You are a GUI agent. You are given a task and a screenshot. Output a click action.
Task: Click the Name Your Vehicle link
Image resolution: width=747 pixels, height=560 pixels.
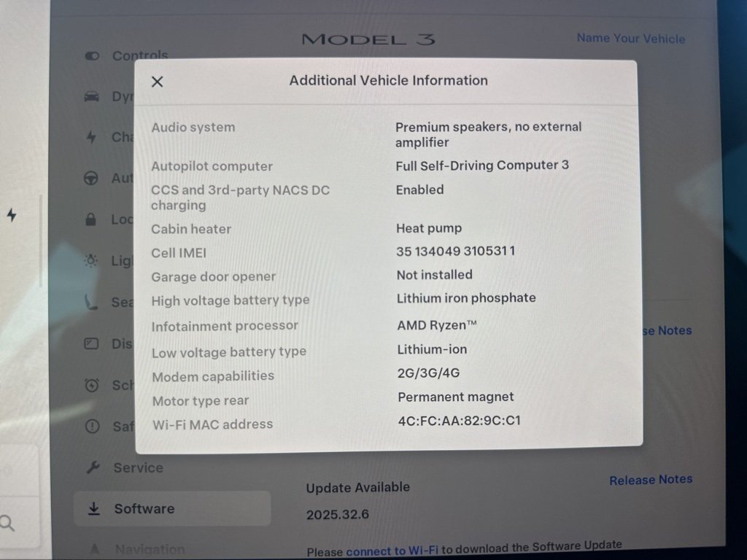pyautogui.click(x=631, y=39)
